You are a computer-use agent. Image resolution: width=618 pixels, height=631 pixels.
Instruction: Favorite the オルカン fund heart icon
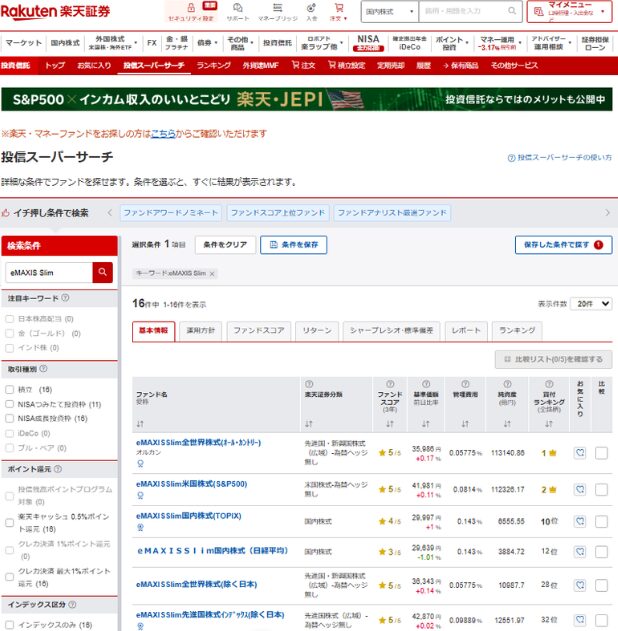(580, 453)
